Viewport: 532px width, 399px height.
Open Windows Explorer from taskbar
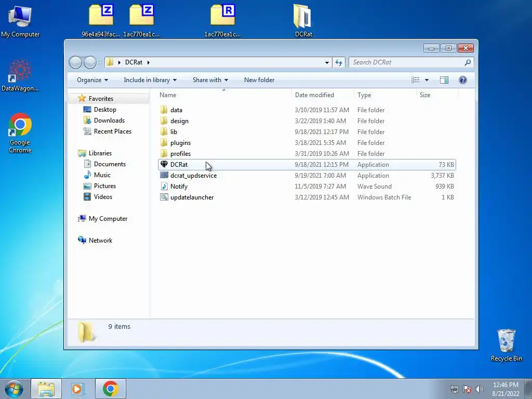[46, 389]
